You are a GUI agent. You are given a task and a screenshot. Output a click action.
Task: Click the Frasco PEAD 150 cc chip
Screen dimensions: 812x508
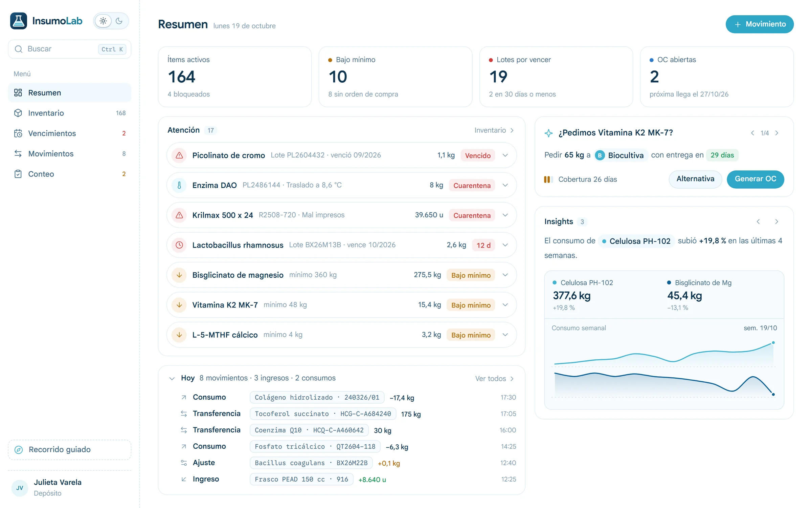[301, 479]
